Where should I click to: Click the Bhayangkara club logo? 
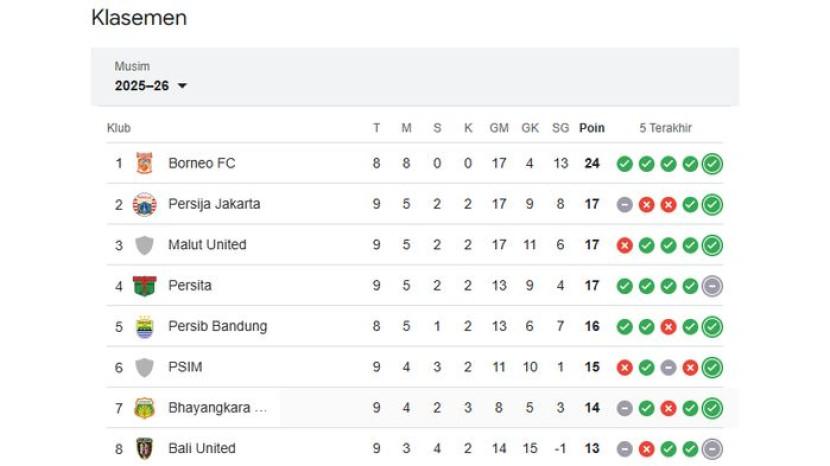click(x=145, y=408)
